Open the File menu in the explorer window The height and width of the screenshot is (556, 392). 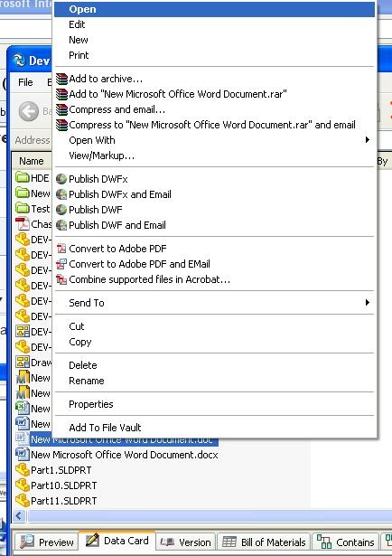[x=25, y=82]
